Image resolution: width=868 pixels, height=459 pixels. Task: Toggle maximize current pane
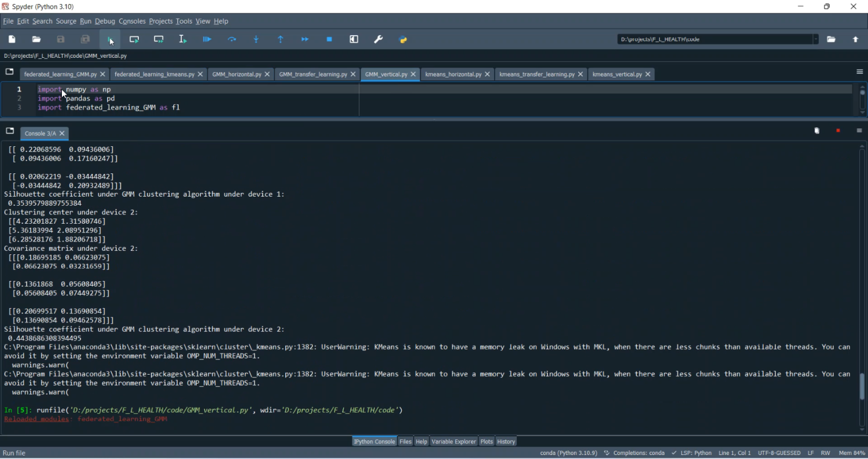tap(354, 39)
